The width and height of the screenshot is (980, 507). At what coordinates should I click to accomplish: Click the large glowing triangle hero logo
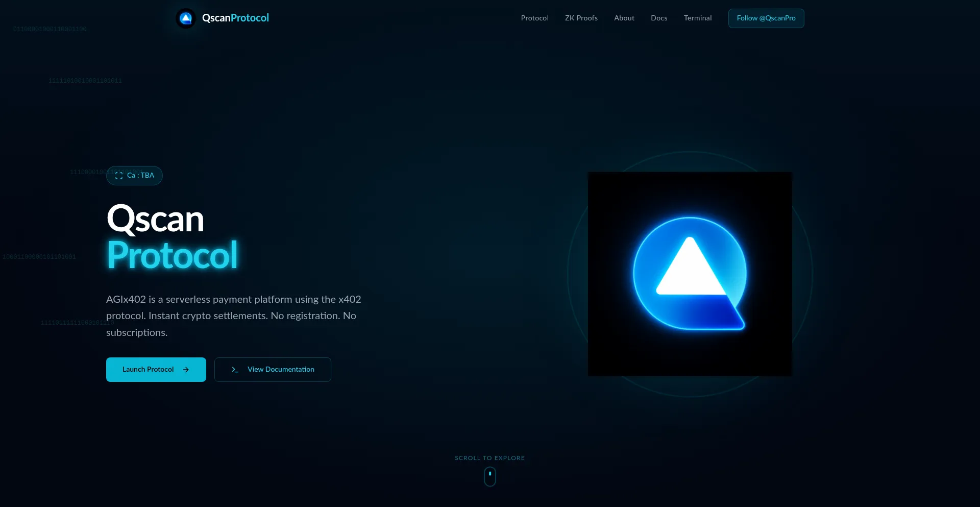690,265
